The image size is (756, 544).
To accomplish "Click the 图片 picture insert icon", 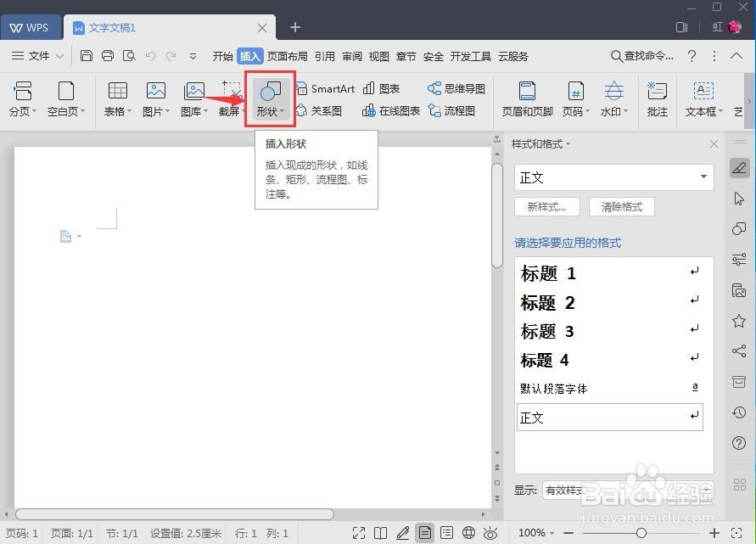I will pyautogui.click(x=156, y=98).
